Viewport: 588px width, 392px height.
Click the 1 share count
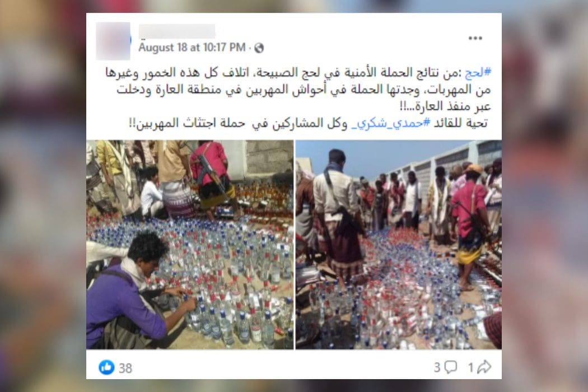click(470, 367)
